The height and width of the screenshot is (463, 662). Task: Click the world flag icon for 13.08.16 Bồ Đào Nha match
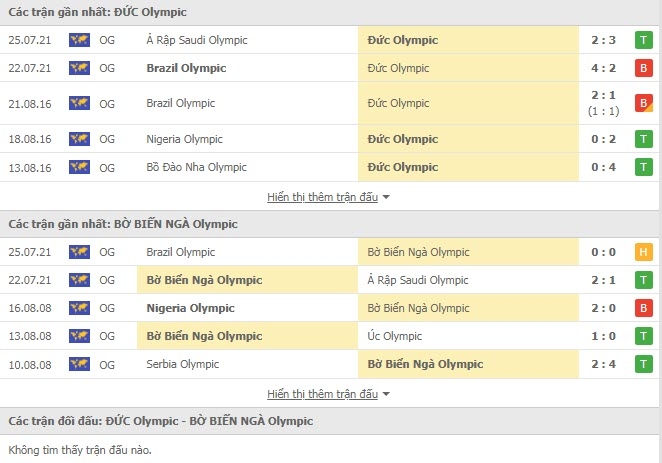(x=79, y=167)
